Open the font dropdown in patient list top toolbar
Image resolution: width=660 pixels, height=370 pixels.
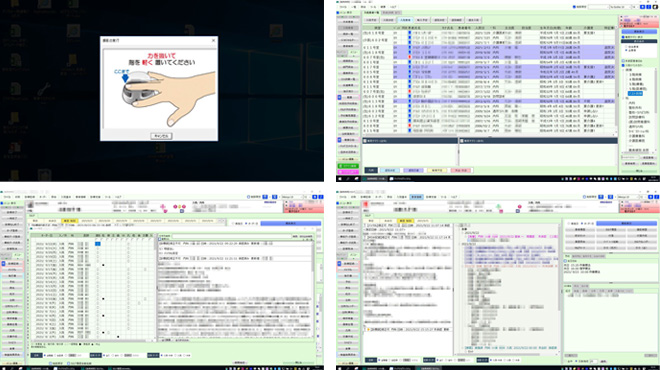coord(620,7)
